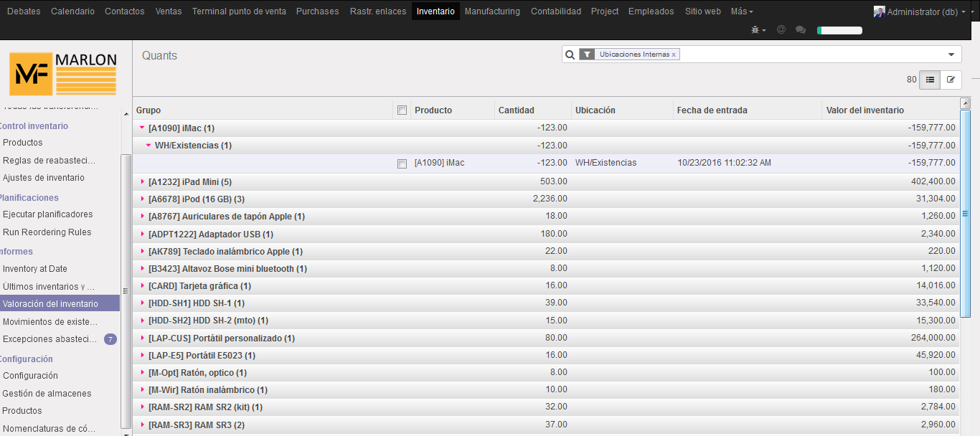Open the Purchases menu
Screen dimensions: 980x436
pyautogui.click(x=318, y=11)
